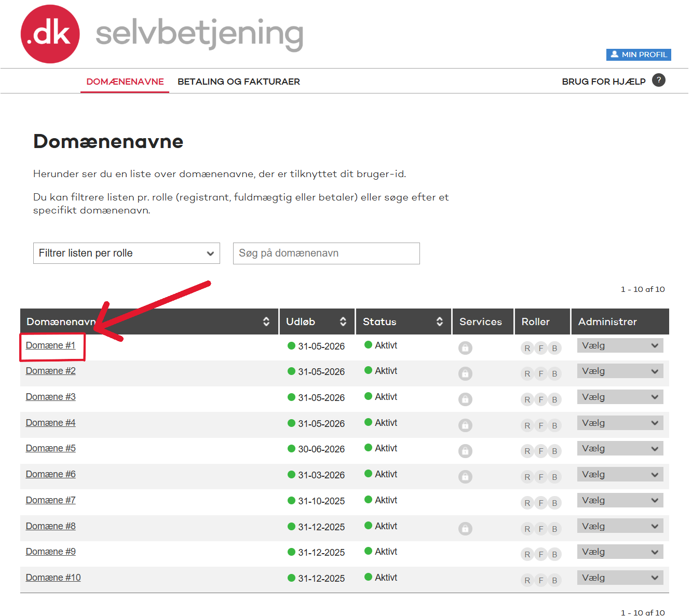Screen dimensions: 692x616
Task: Open Vælg dropdown for Domæne #2
Action: [620, 371]
